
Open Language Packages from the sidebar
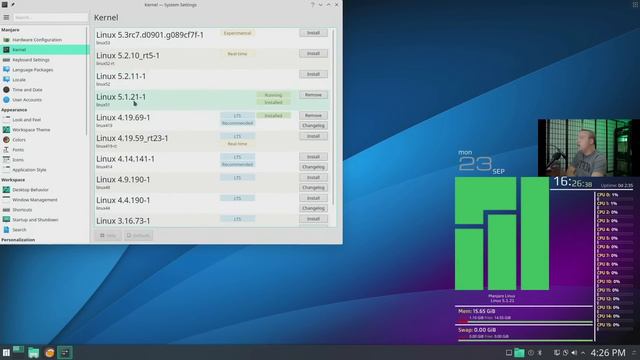(x=43, y=70)
